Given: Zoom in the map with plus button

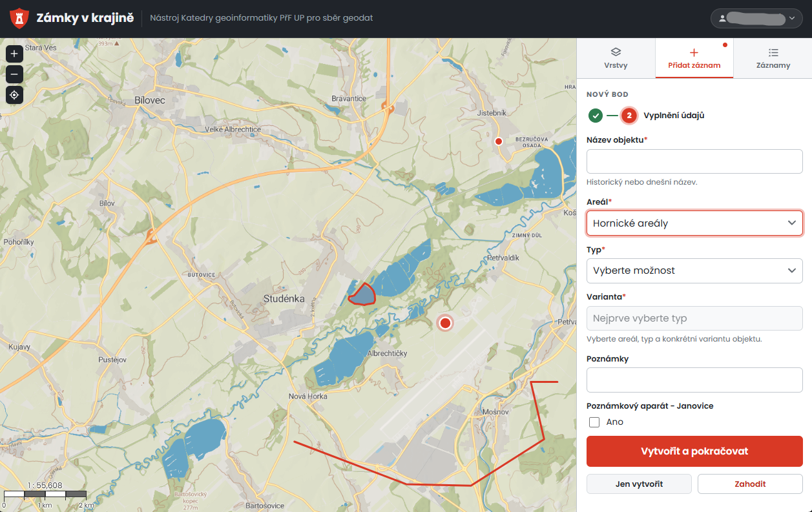Looking at the screenshot, I should point(14,54).
